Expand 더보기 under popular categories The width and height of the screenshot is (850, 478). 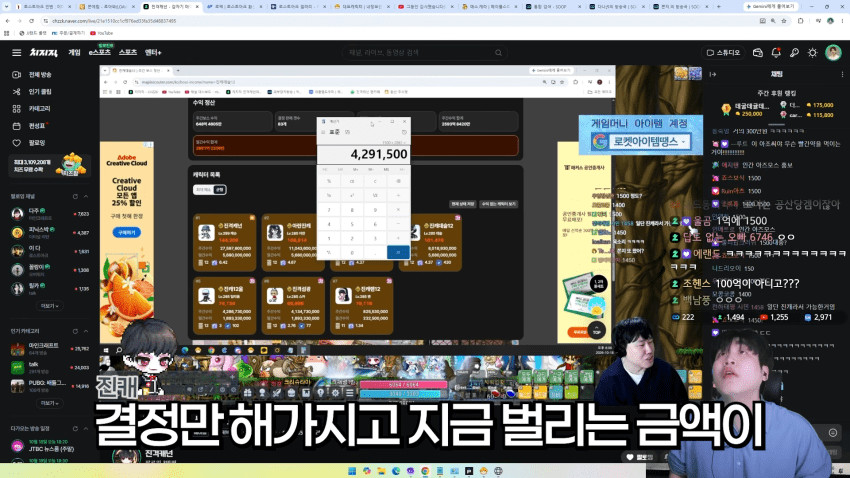coord(49,403)
